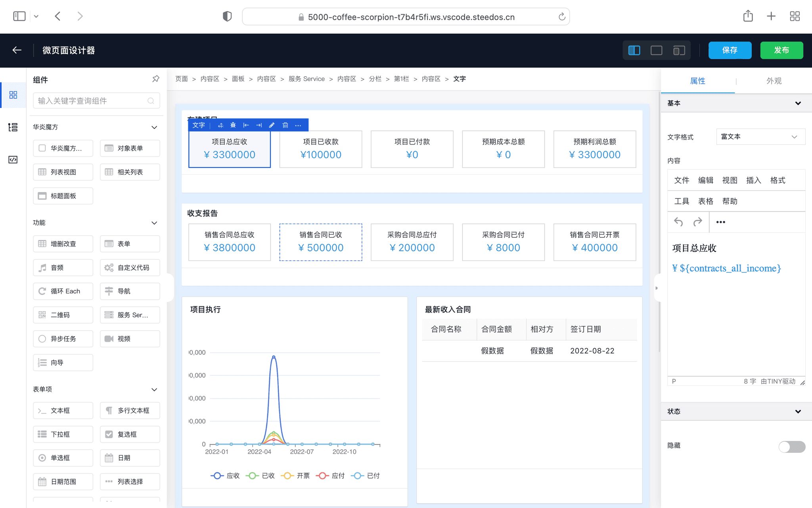Click the component keyword search box
Viewport: 812px width, 508px height.
pyautogui.click(x=95, y=100)
